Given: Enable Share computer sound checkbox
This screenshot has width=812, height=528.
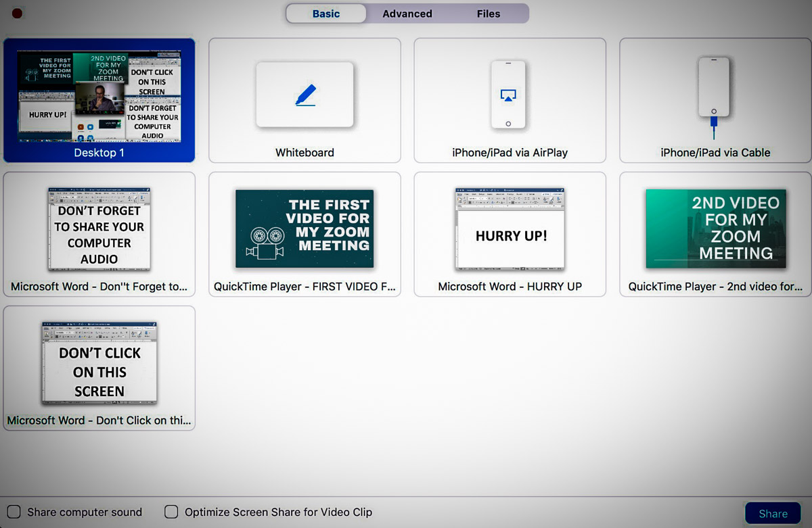Looking at the screenshot, I should coord(14,512).
